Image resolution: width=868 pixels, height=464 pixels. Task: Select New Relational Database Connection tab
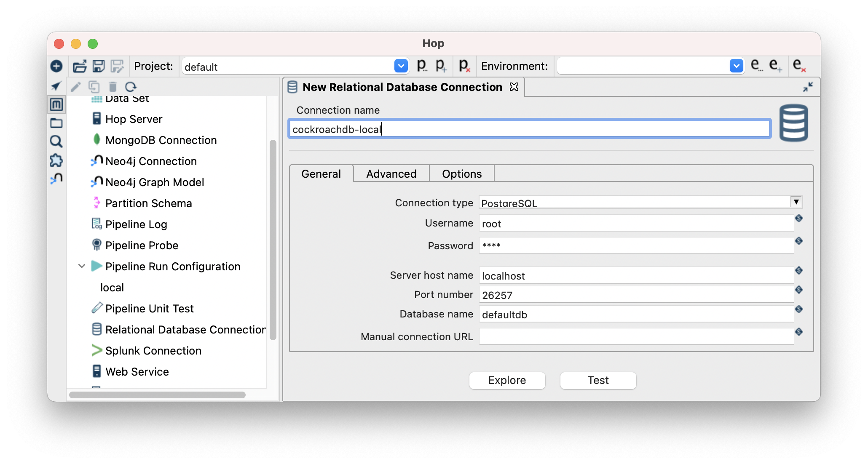coord(402,87)
